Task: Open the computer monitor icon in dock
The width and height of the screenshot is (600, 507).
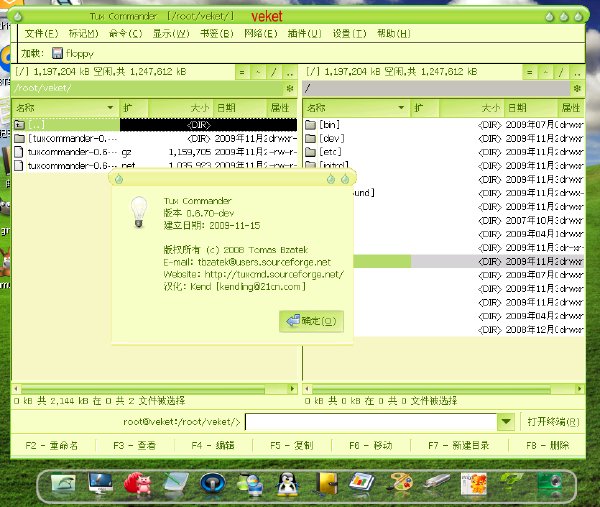Action: coord(100,483)
